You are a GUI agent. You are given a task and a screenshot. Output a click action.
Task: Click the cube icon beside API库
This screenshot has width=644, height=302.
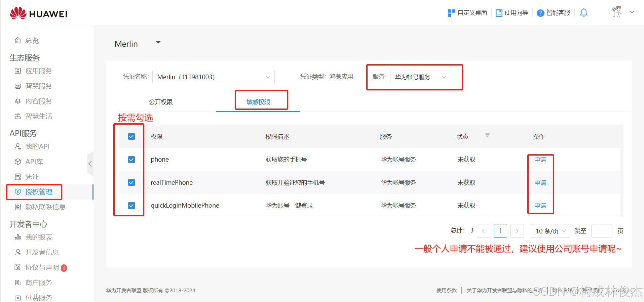(18, 162)
